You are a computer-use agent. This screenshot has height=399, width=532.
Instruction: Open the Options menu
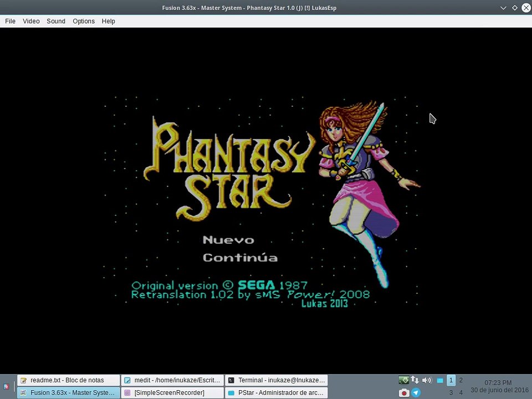(84, 21)
